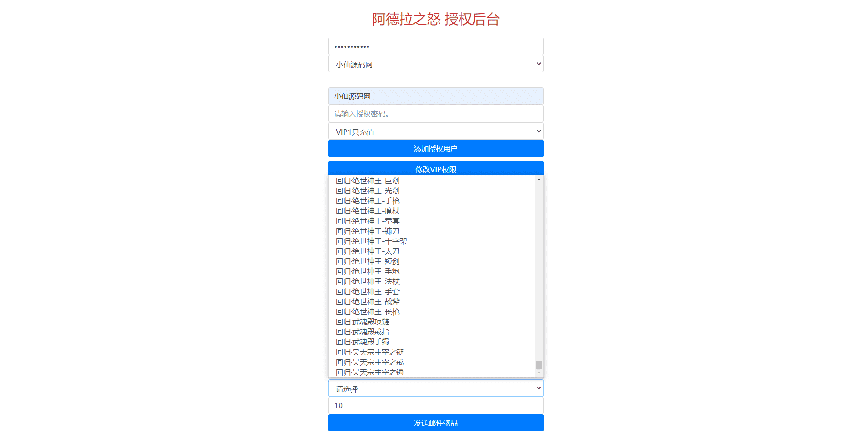Viewport: 868px width, 442px height.
Task: Choose 回归·绝世神王-法杖 item
Action: point(432,282)
